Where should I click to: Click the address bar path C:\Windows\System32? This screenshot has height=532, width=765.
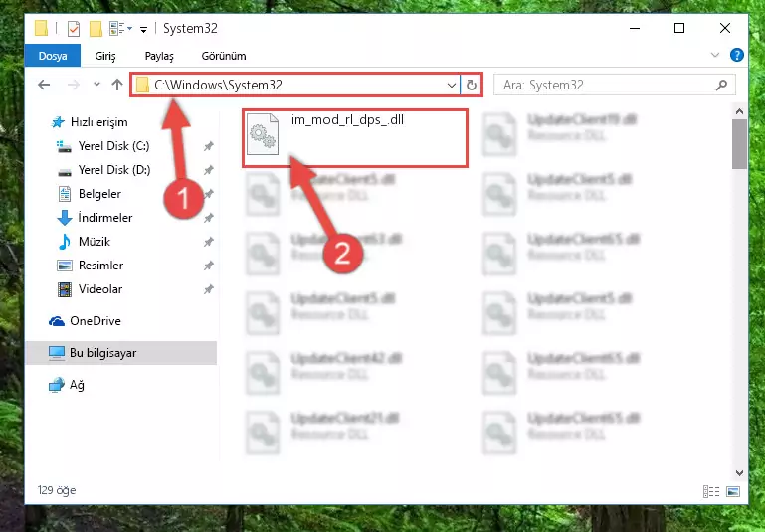coord(218,85)
